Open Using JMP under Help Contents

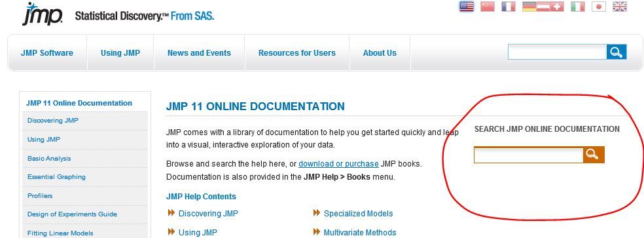tap(198, 232)
